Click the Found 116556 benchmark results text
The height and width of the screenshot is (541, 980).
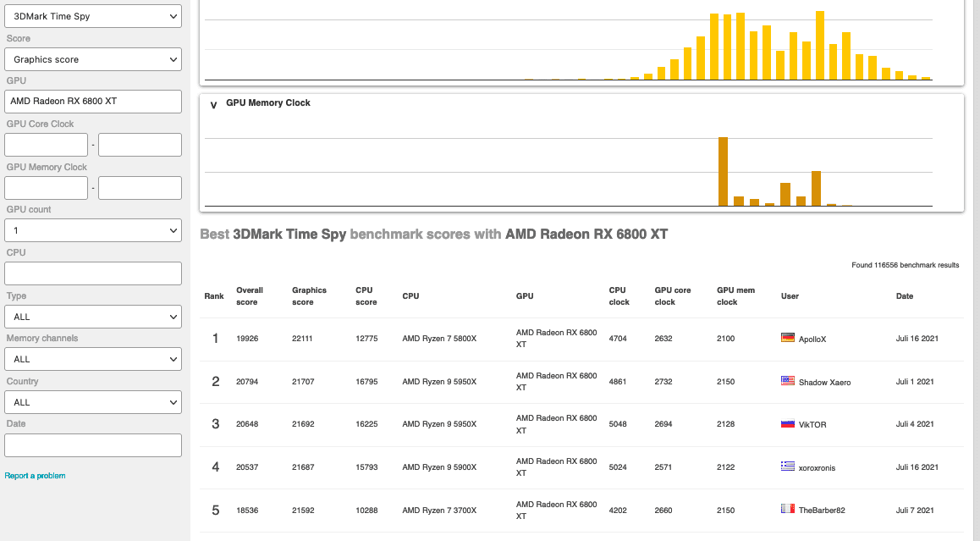click(x=905, y=265)
